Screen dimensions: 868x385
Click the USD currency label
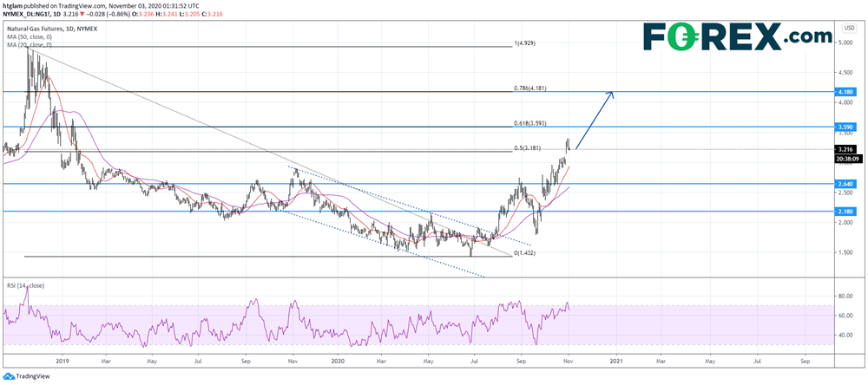tap(849, 28)
